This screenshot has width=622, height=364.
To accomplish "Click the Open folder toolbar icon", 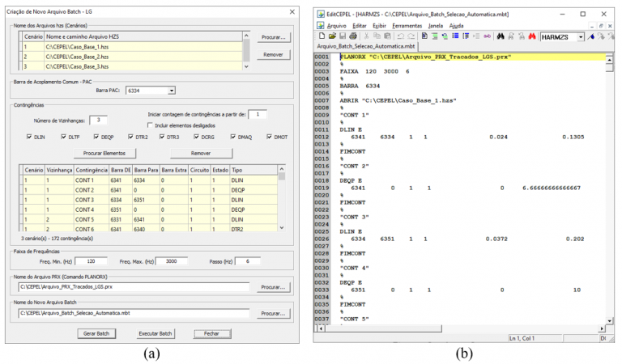I will [331, 36].
